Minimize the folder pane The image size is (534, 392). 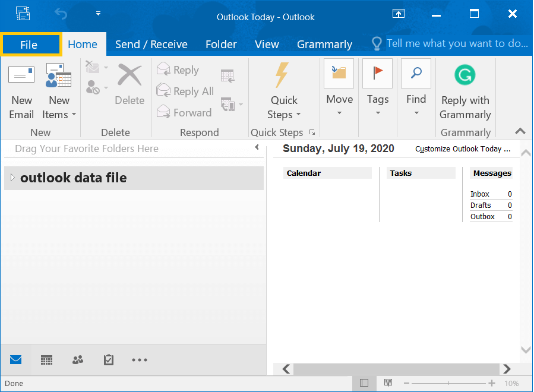[x=257, y=147]
